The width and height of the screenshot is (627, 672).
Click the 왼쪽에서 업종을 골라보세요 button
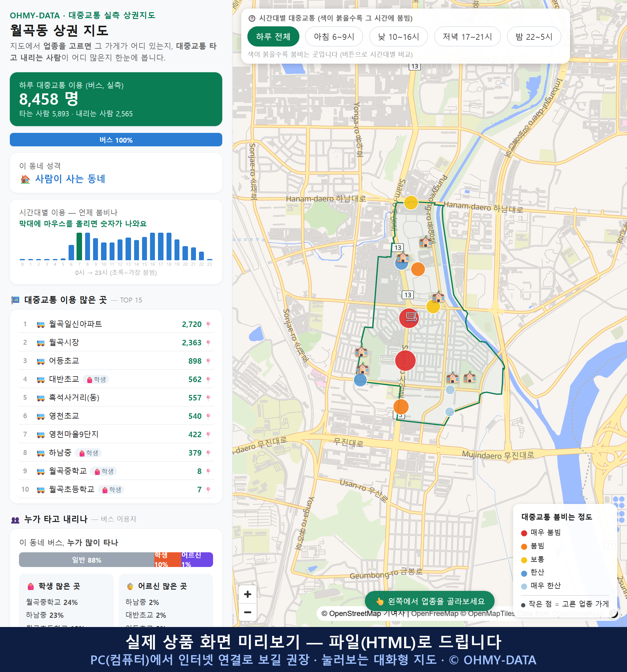tap(429, 601)
